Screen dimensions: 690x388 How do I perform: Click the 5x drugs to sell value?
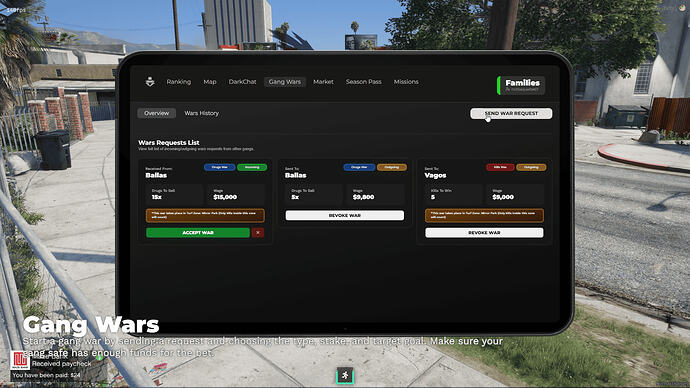click(295, 197)
